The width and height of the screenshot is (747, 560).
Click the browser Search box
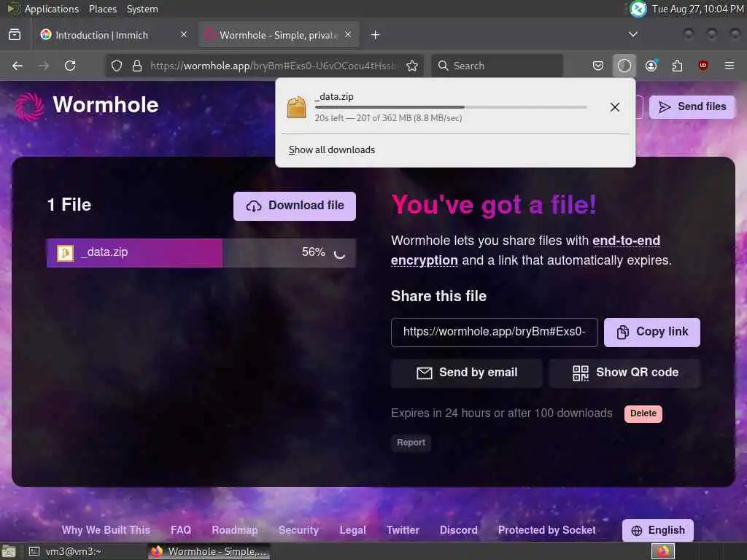497,66
